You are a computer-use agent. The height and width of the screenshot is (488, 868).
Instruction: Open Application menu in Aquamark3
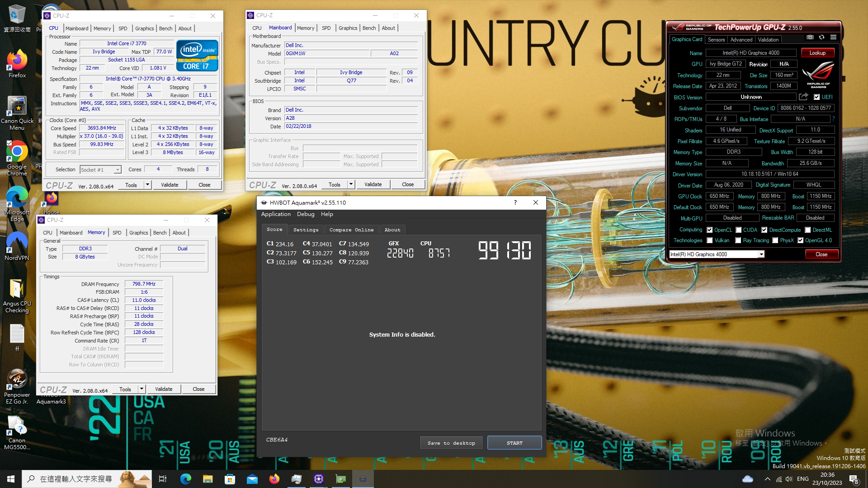pos(276,214)
